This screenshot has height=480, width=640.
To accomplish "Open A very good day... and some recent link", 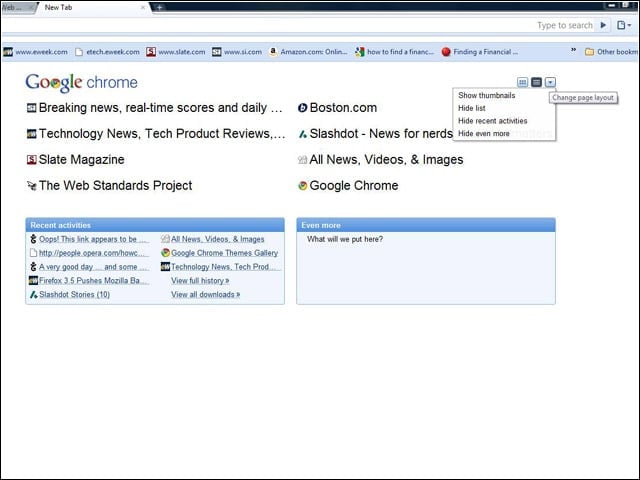I will point(94,267).
